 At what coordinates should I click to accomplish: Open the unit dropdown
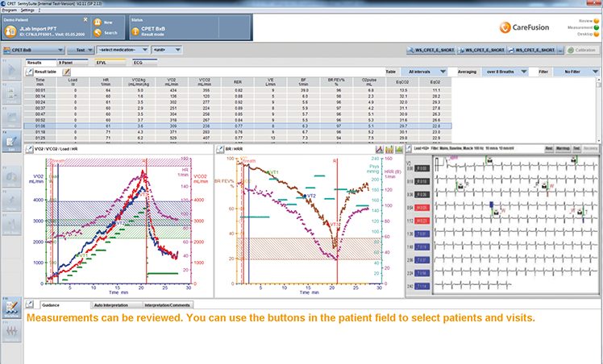click(x=167, y=50)
